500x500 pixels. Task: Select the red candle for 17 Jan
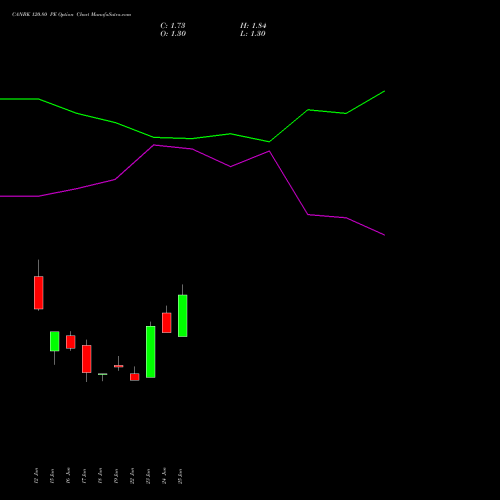[x=87, y=359]
